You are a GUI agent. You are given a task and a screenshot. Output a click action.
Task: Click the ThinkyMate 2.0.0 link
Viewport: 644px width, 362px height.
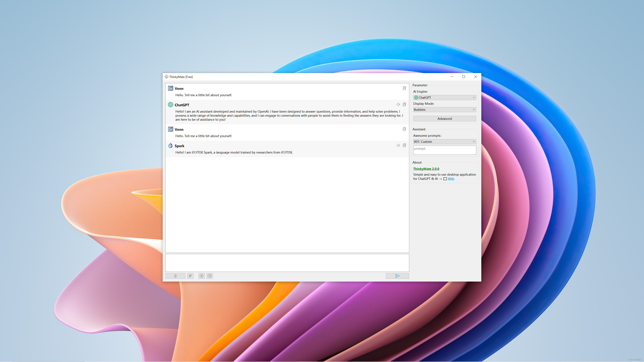coord(426,169)
